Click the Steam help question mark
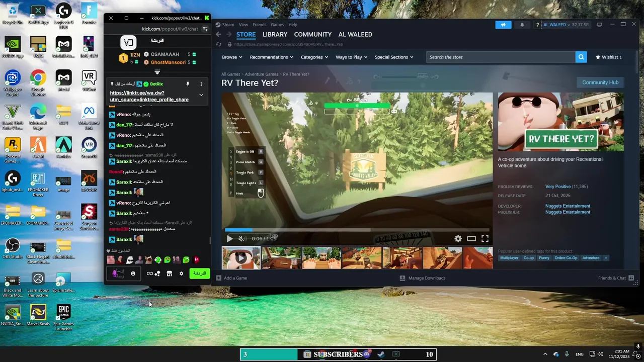The width and height of the screenshot is (644, 362). click(x=538, y=25)
